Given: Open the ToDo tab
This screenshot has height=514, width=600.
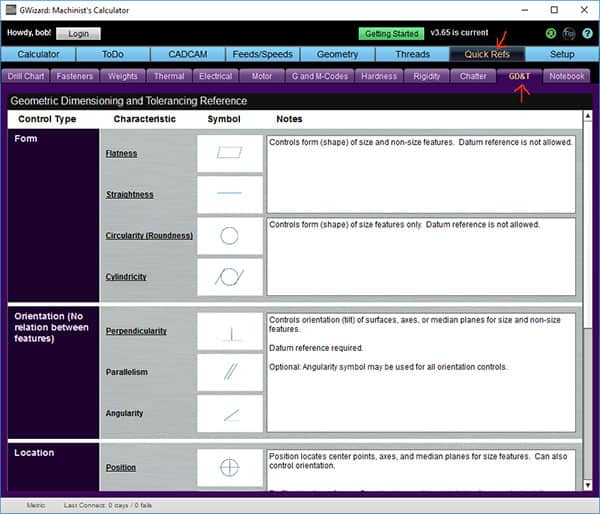Looking at the screenshot, I should point(113,54).
